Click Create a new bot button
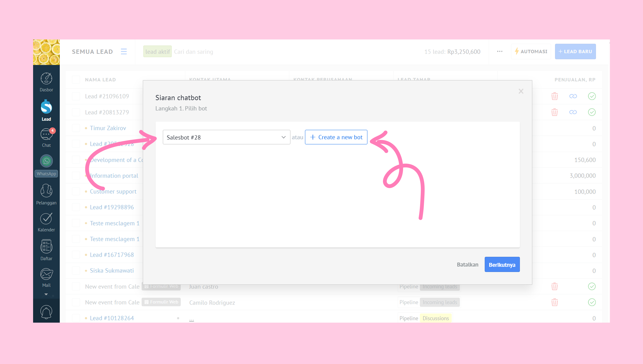 (336, 137)
